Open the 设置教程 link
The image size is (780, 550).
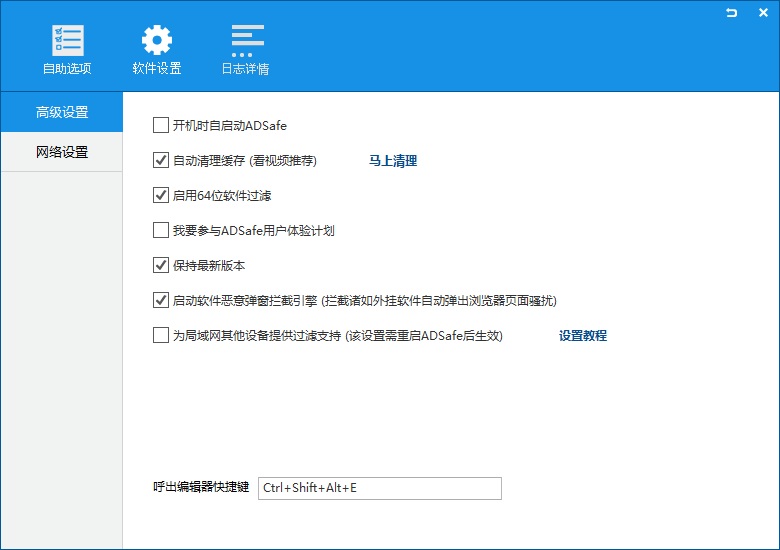(583, 336)
